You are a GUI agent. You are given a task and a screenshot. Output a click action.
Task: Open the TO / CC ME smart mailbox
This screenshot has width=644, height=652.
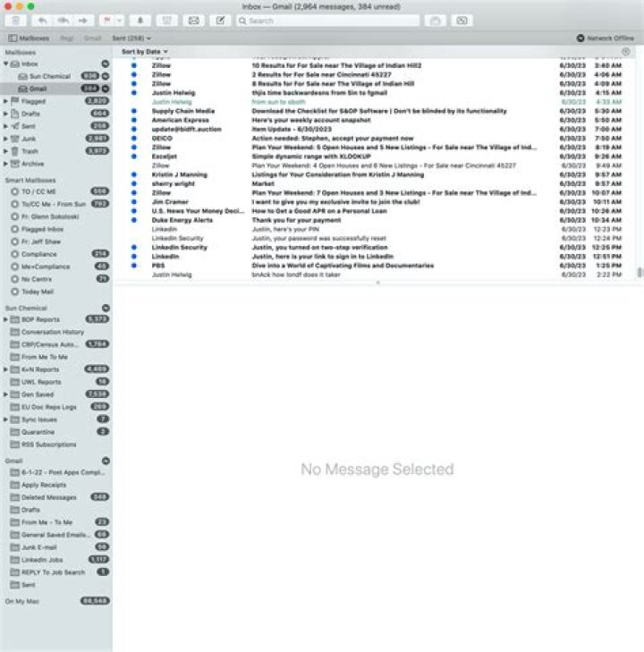56,191
